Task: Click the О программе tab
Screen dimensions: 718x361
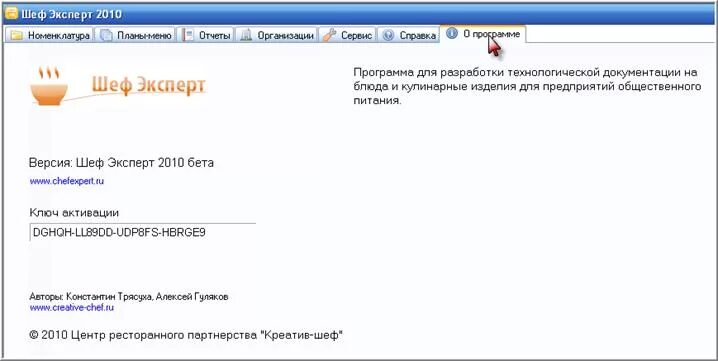Action: (x=483, y=34)
